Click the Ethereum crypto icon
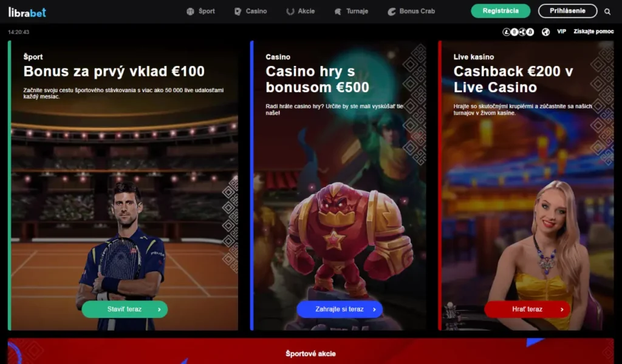The width and height of the screenshot is (622, 364). [514, 32]
